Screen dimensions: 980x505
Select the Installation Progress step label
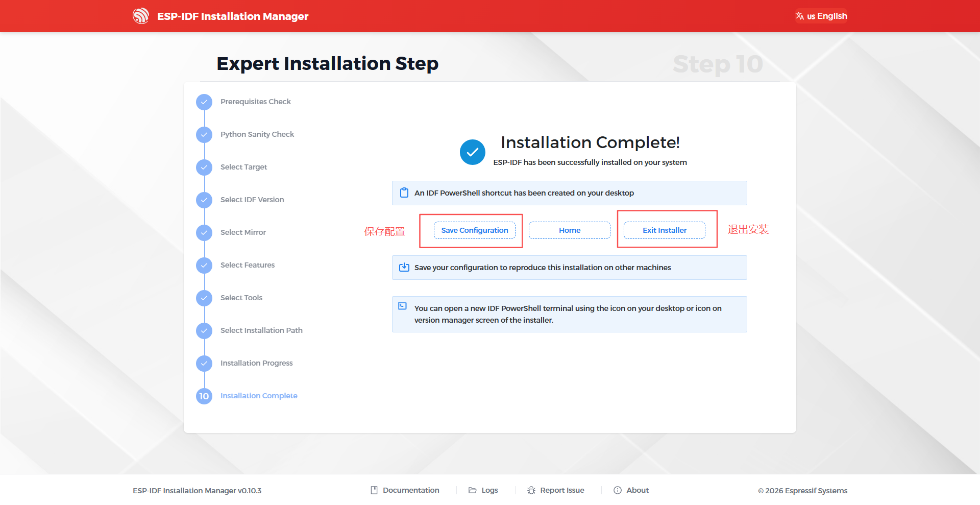coord(257,363)
